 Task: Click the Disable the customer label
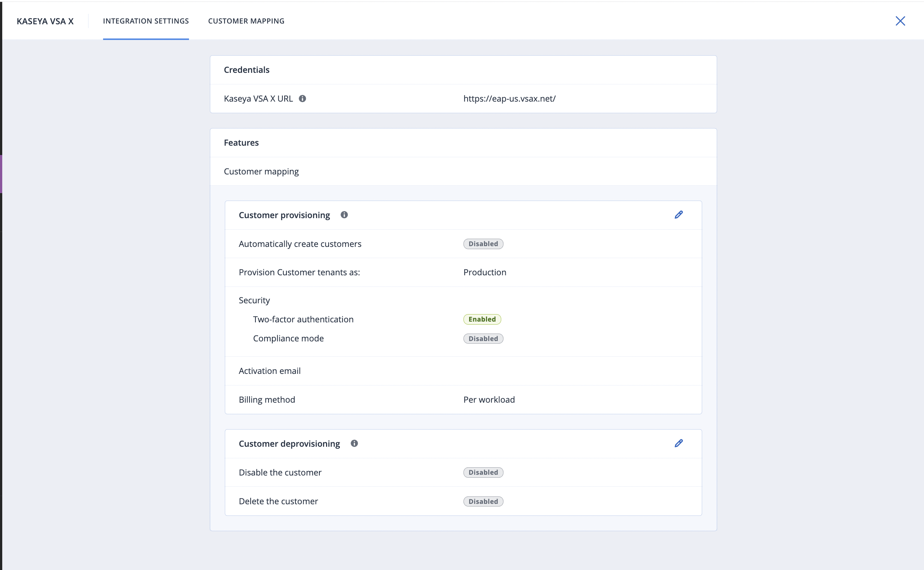pyautogui.click(x=280, y=473)
